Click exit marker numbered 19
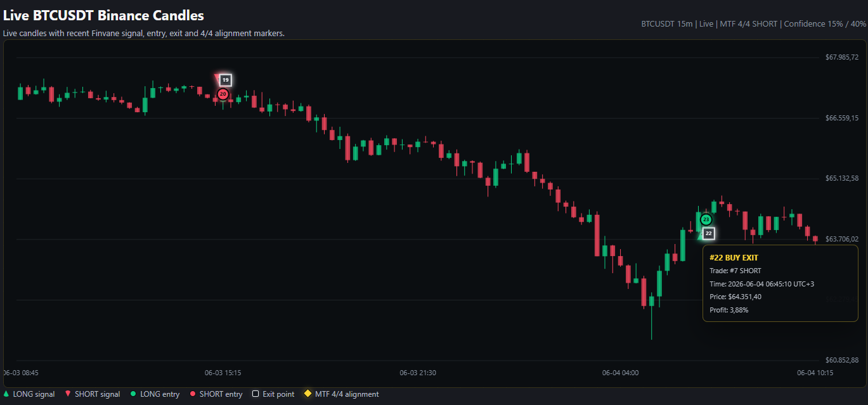Viewport: 868px width, 405px height. [x=226, y=80]
